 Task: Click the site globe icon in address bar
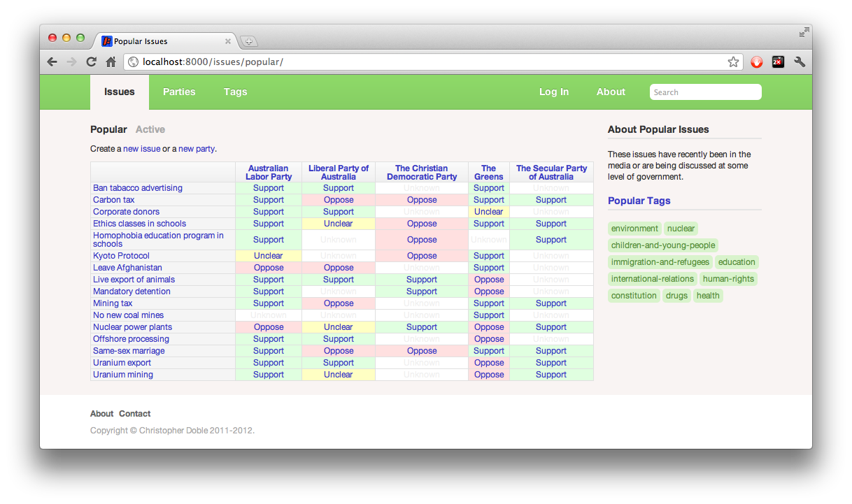coord(134,62)
